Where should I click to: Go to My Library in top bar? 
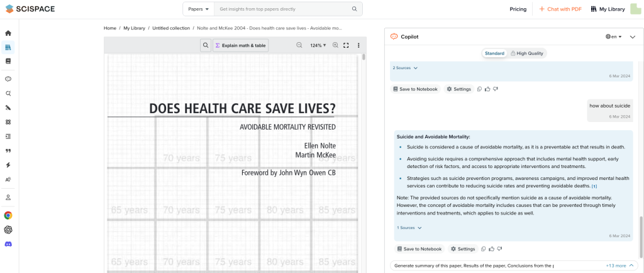[x=608, y=9]
